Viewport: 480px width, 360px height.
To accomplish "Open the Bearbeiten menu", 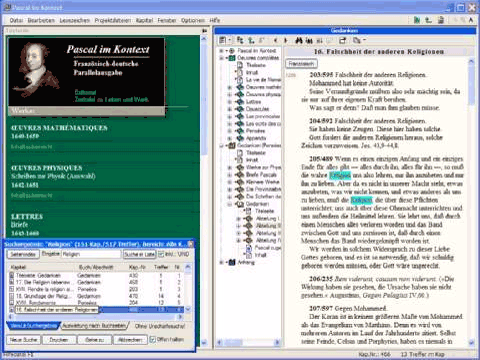I will (x=41, y=20).
